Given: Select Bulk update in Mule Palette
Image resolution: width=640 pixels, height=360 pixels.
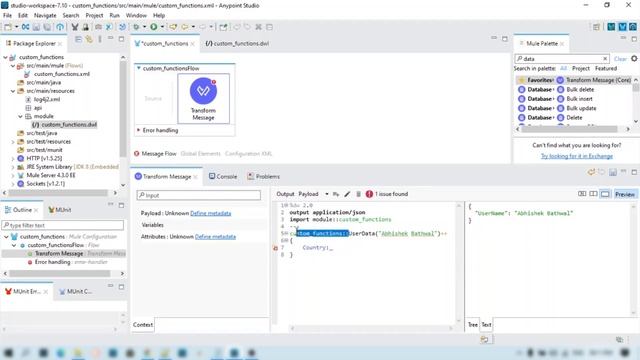Looking at the screenshot, I should tap(576, 108).
